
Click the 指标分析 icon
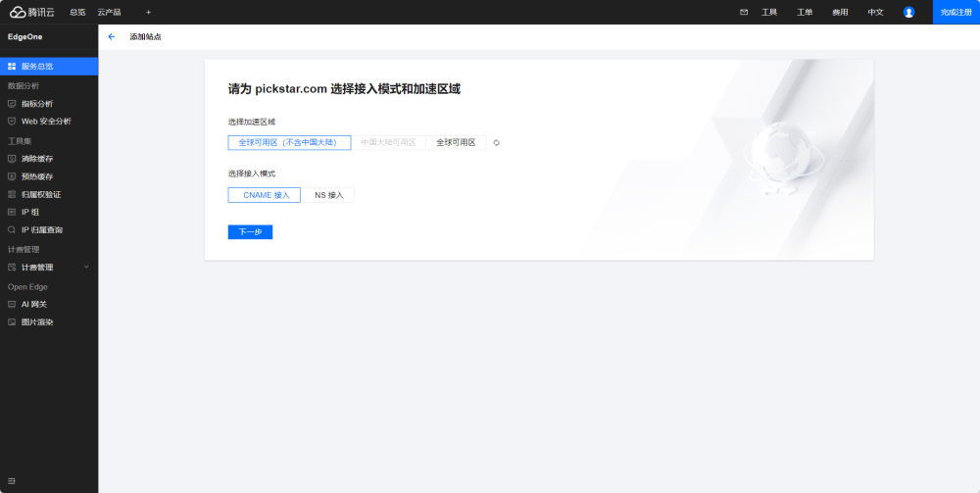(12, 104)
